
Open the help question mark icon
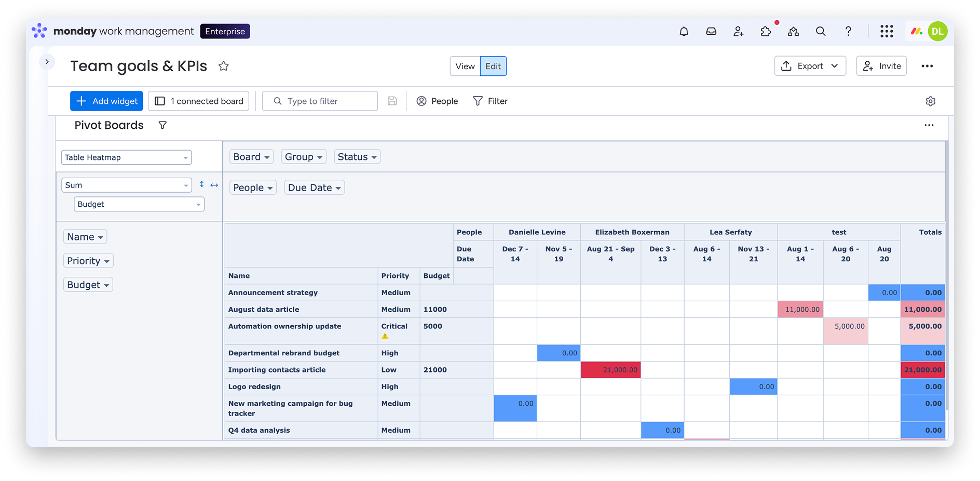(x=848, y=32)
